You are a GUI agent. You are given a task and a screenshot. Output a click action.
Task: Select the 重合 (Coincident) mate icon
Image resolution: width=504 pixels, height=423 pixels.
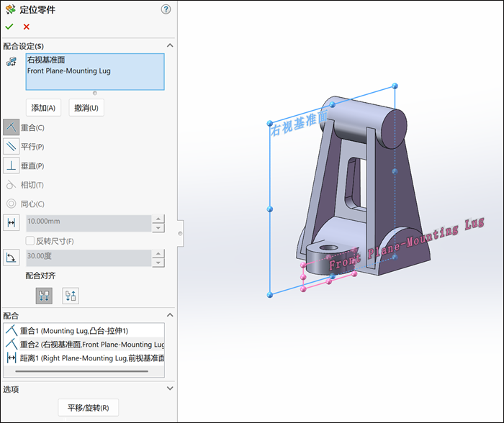click(12, 127)
